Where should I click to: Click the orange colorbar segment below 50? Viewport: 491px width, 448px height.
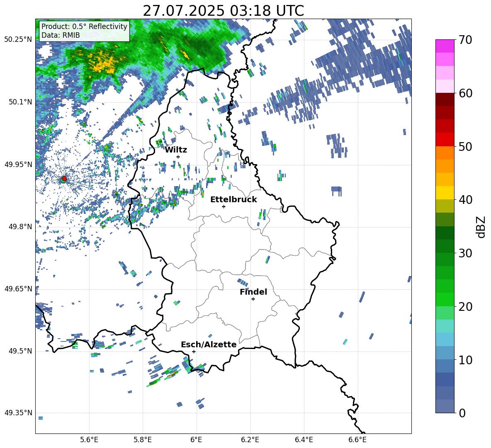point(445,153)
